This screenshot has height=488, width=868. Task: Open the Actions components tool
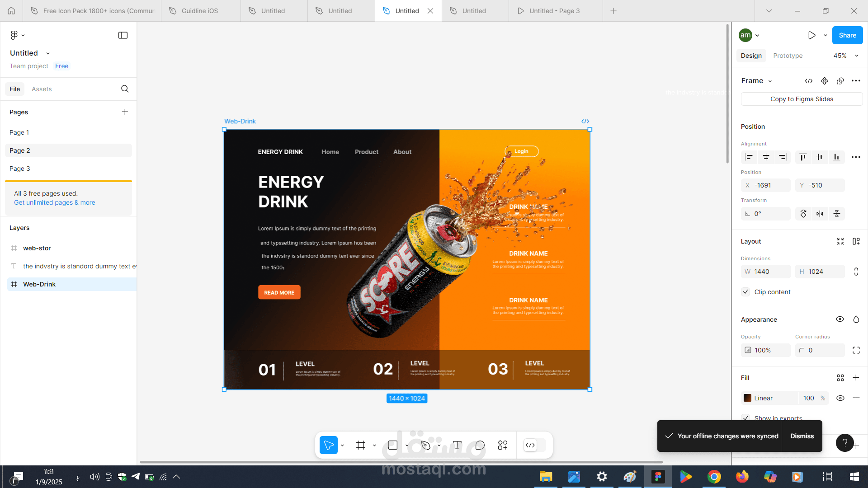coord(503,445)
